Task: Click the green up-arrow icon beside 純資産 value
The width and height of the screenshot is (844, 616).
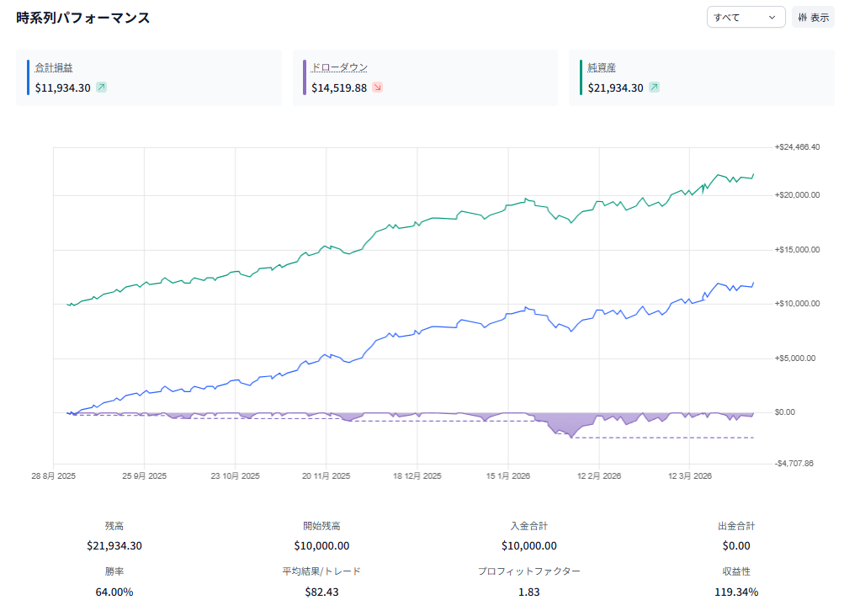Action: tap(654, 88)
